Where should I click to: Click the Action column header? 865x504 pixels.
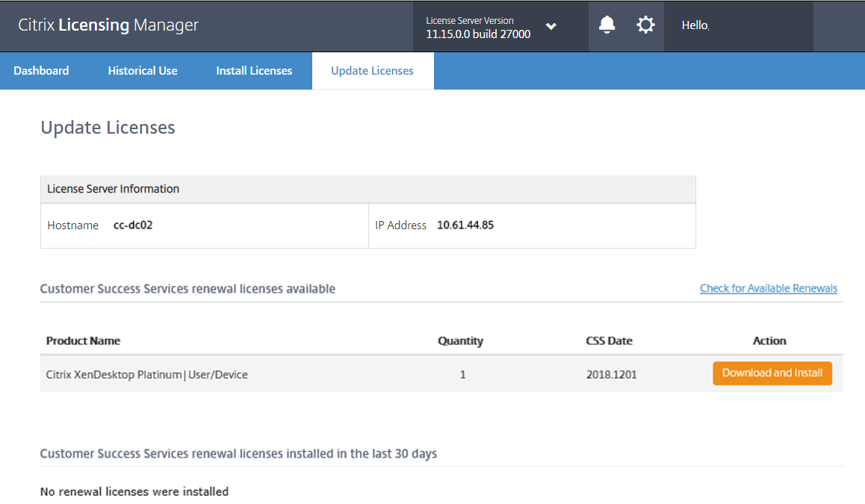pos(769,340)
